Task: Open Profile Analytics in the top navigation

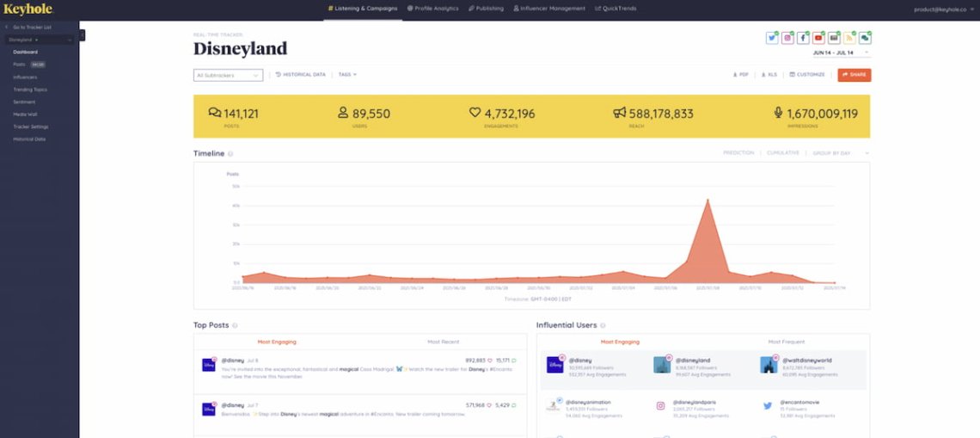Action: click(x=433, y=9)
